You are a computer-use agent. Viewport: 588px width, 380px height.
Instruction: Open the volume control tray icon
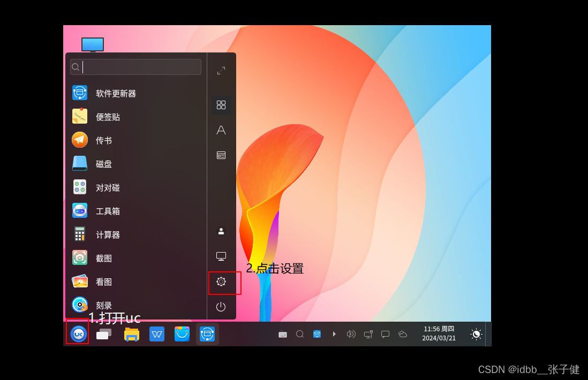pos(351,334)
